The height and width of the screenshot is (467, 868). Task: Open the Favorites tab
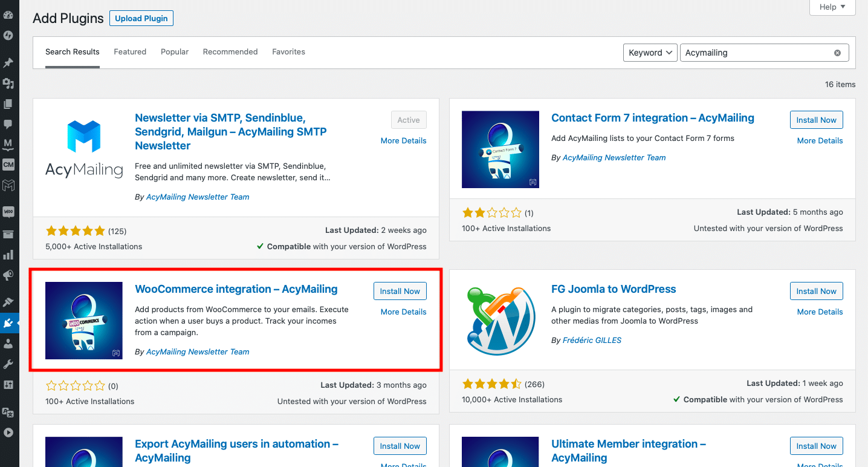(288, 52)
